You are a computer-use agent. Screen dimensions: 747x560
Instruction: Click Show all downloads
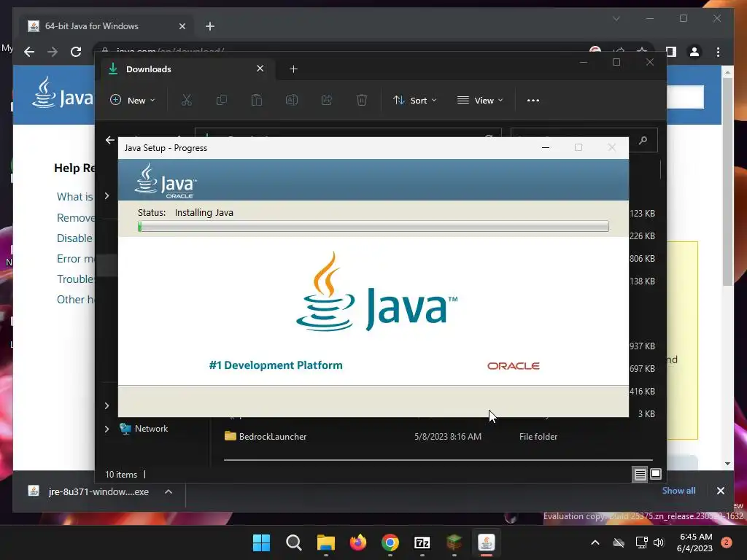coord(678,491)
